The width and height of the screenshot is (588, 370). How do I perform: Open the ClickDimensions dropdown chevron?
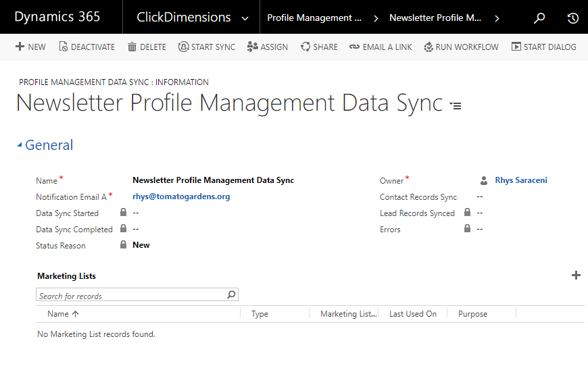pyautogui.click(x=245, y=18)
